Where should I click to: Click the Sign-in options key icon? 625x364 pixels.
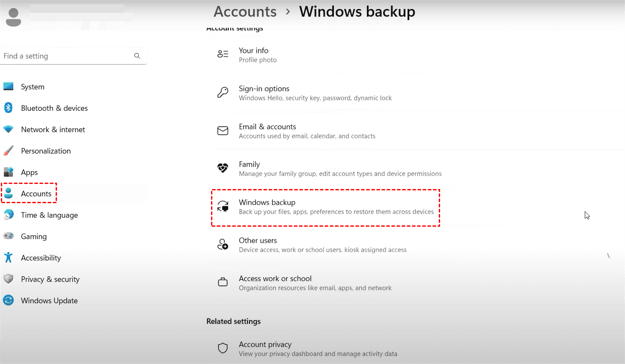pos(223,92)
